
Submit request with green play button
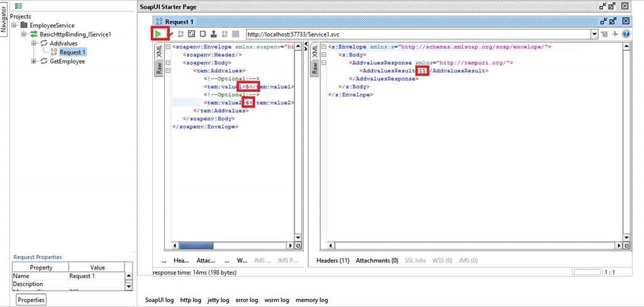(x=158, y=34)
